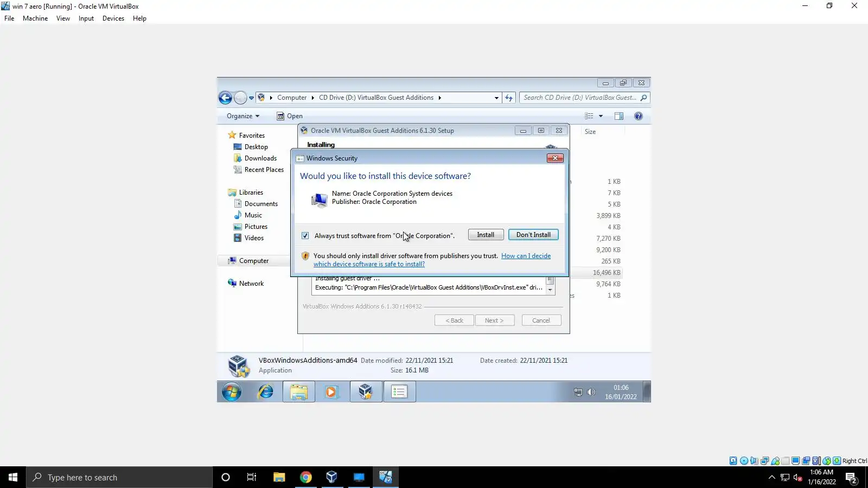
Task: Click Cancel in Guest Additions Setup
Action: pos(541,320)
